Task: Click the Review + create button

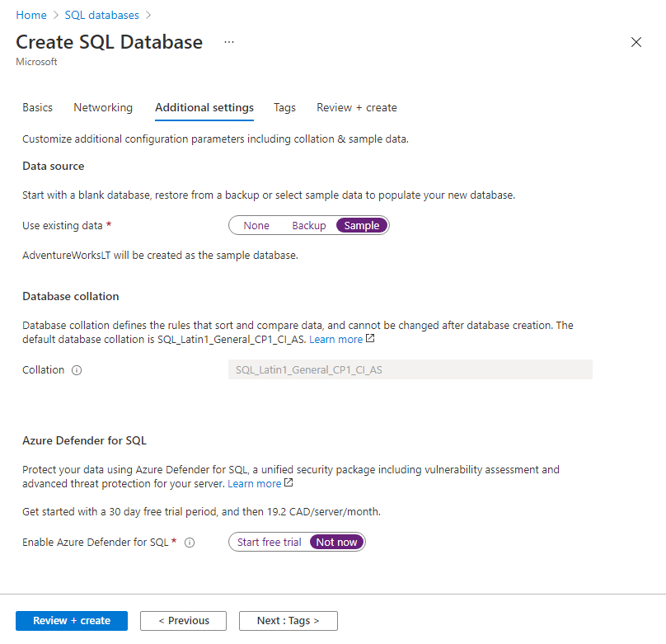Action: point(71,620)
